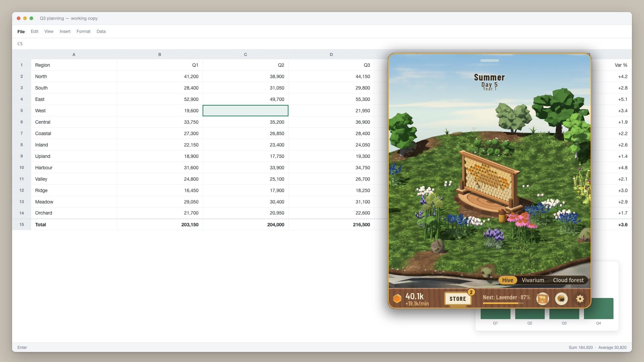Switch to the Vivarium tab
This screenshot has height=362, width=644.
click(x=533, y=280)
